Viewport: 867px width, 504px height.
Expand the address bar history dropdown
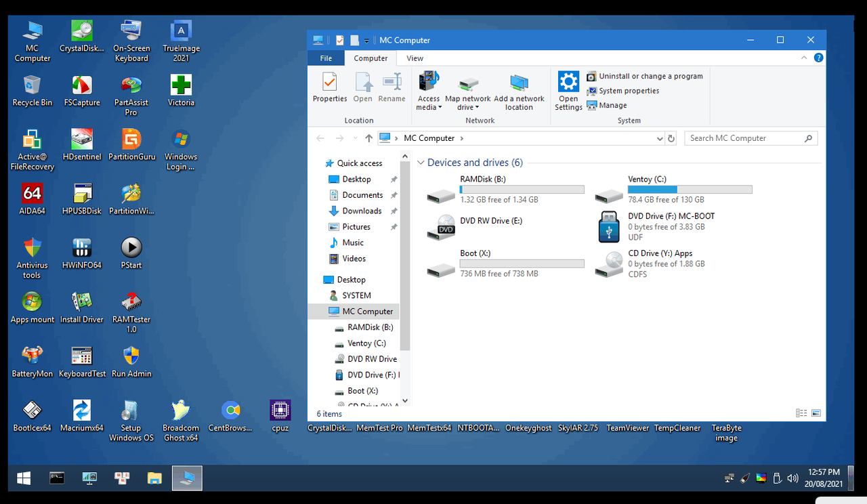point(660,138)
